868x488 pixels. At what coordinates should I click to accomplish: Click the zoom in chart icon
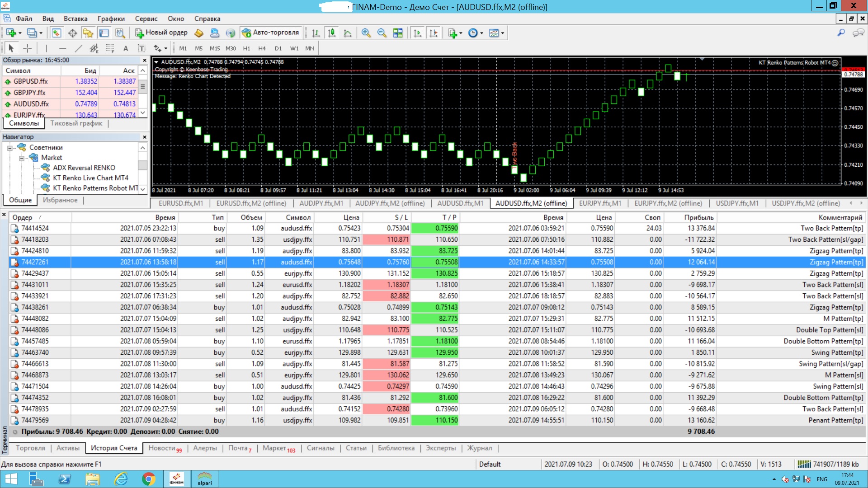coord(366,33)
